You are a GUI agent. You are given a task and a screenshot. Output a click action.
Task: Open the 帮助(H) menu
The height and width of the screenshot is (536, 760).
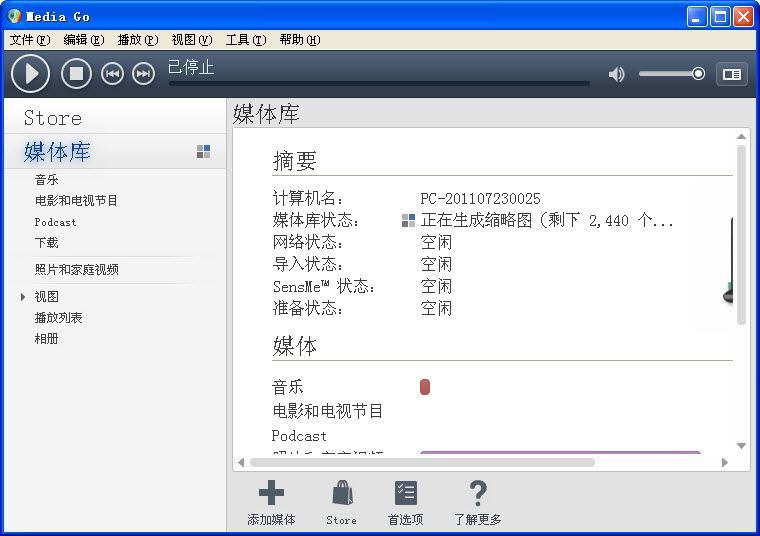pyautogui.click(x=300, y=40)
